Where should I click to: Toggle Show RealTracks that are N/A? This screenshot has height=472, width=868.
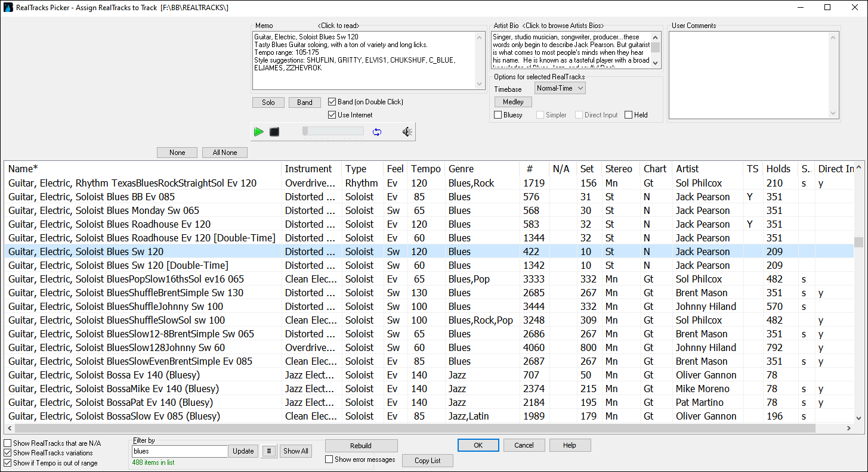52,443
